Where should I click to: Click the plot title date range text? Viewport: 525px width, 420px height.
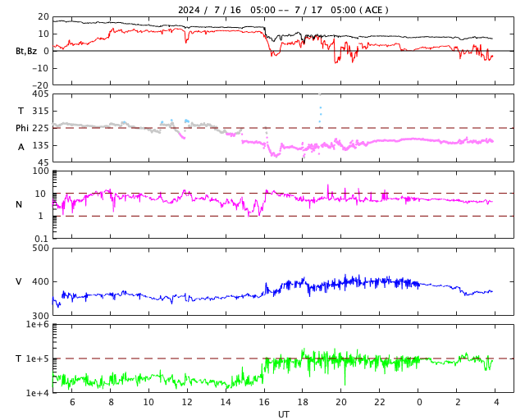(283, 10)
